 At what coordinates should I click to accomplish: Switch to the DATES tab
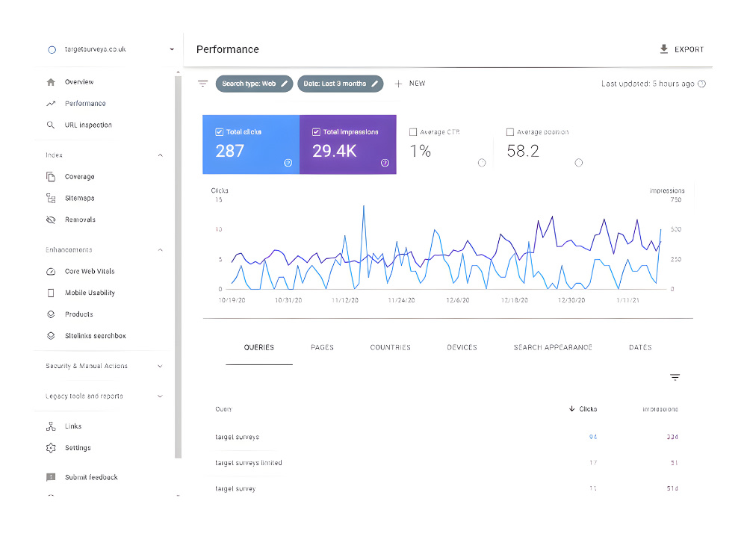coord(640,348)
